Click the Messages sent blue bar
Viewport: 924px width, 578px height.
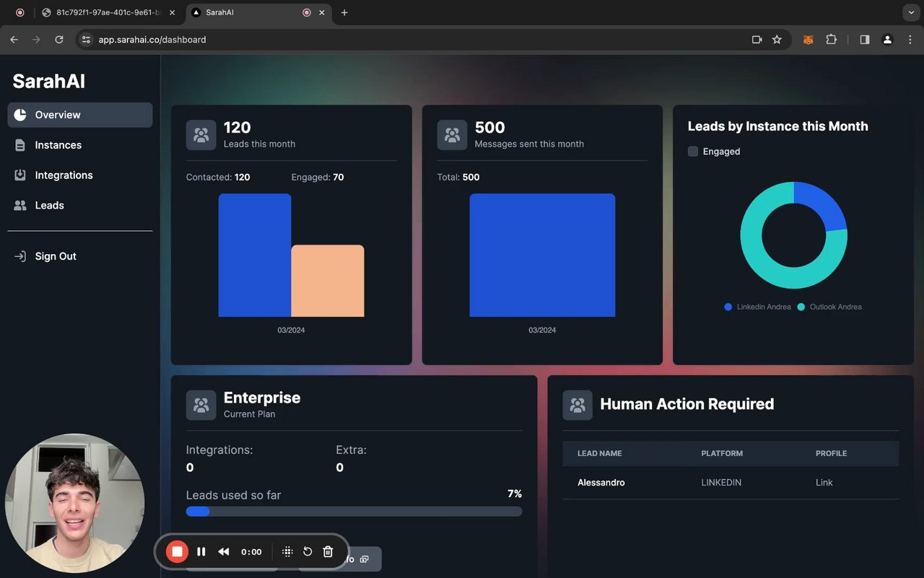[542, 255]
